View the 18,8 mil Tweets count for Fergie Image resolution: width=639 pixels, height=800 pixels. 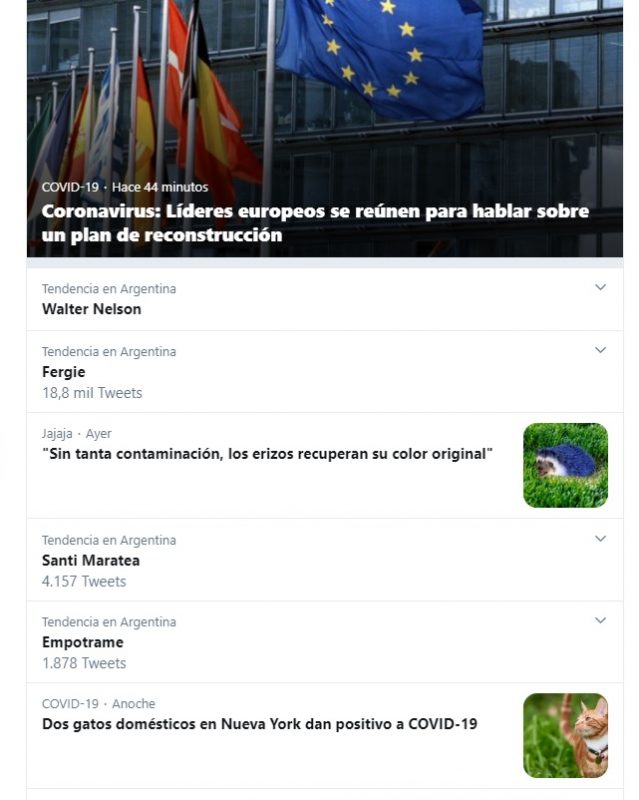[92, 393]
